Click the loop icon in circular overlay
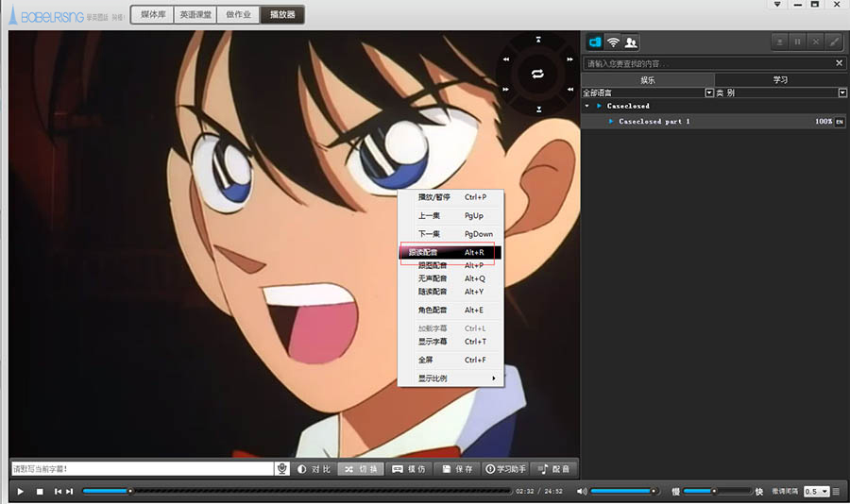850x504 pixels. [x=537, y=74]
